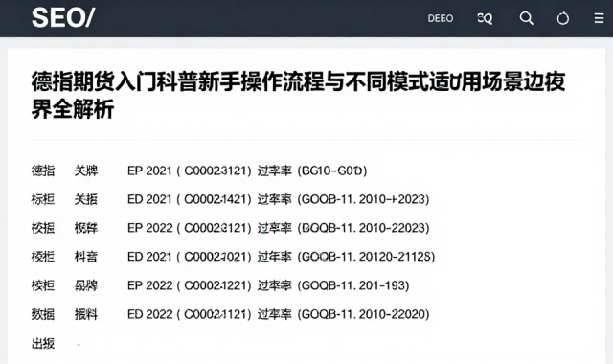Screen dimensions: 613x364
Task: Click text ED 2021 ( C00021421)
Action: point(190,199)
